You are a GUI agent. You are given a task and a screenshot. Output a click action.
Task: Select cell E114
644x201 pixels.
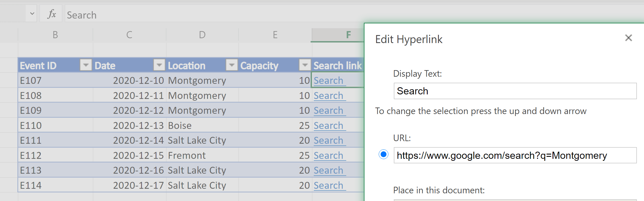[55, 185]
